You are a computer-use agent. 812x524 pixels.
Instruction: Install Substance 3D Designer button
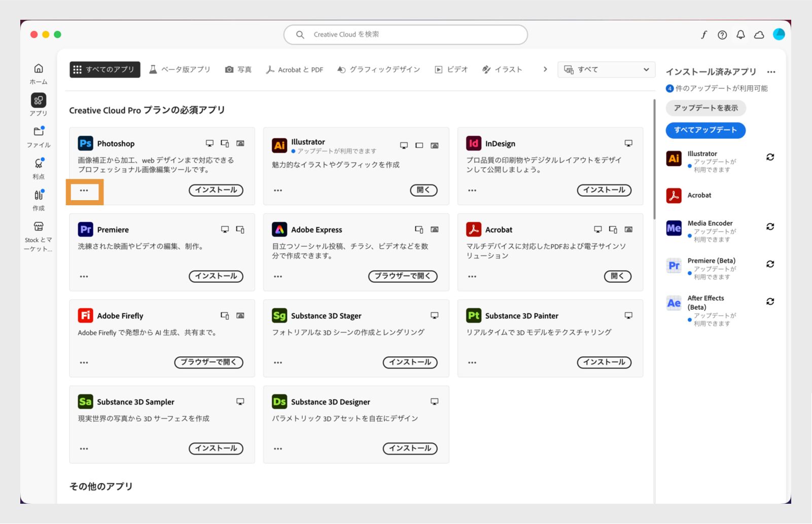410,448
